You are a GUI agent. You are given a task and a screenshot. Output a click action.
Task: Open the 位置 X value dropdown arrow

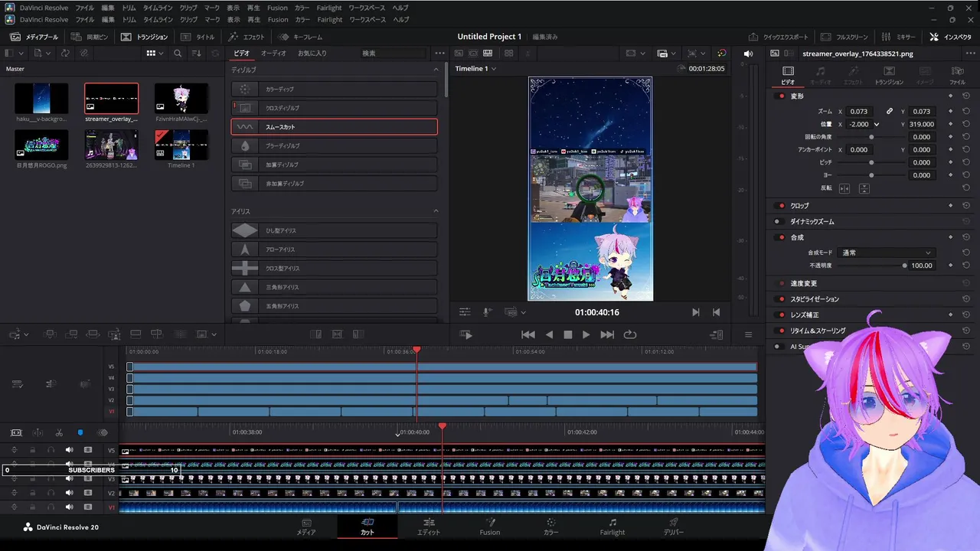[877, 124]
